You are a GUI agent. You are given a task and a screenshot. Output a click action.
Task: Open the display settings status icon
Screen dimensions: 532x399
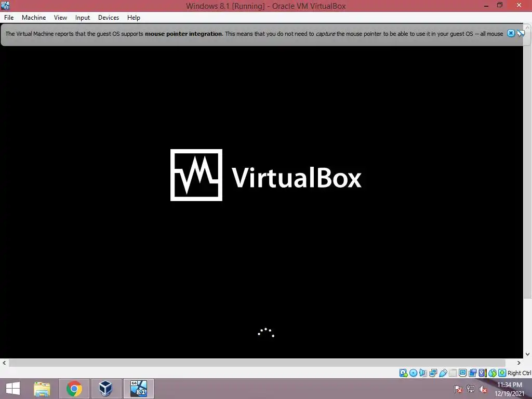click(462, 373)
